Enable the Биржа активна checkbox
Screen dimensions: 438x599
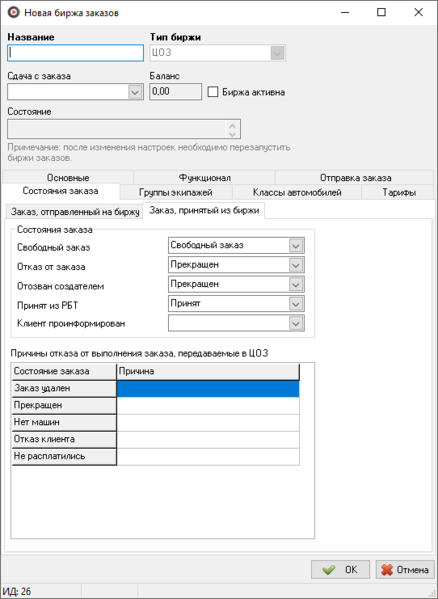213,92
